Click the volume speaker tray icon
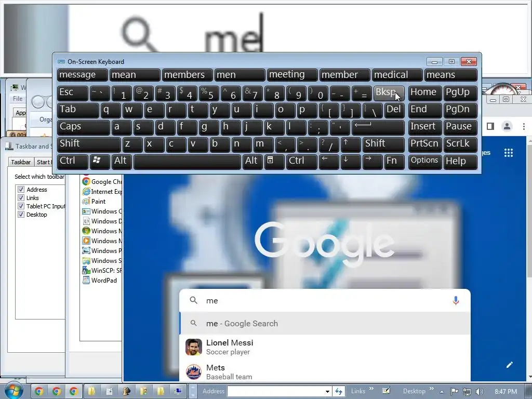The height and width of the screenshot is (399, 532). click(x=480, y=392)
